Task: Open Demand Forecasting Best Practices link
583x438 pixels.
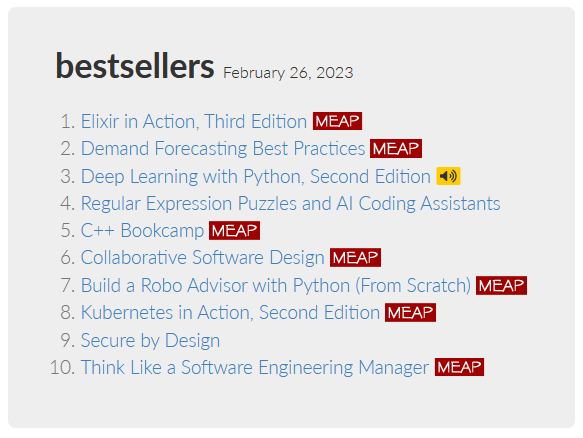Action: 223,149
